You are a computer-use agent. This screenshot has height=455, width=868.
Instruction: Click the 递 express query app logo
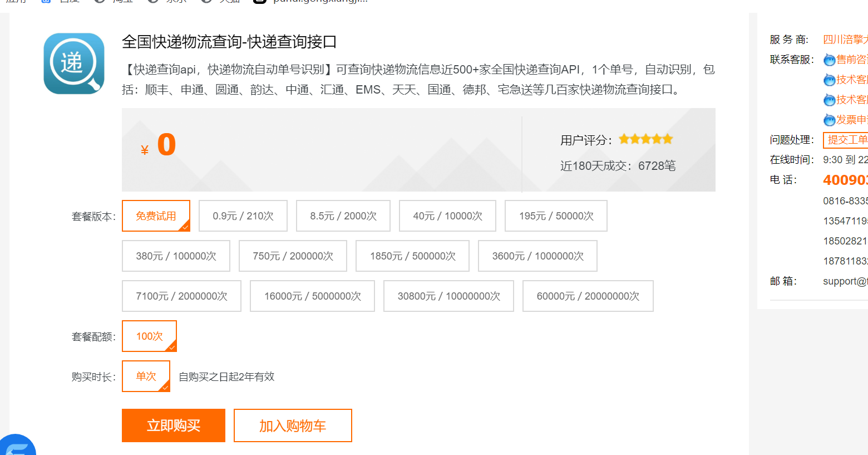point(74,63)
